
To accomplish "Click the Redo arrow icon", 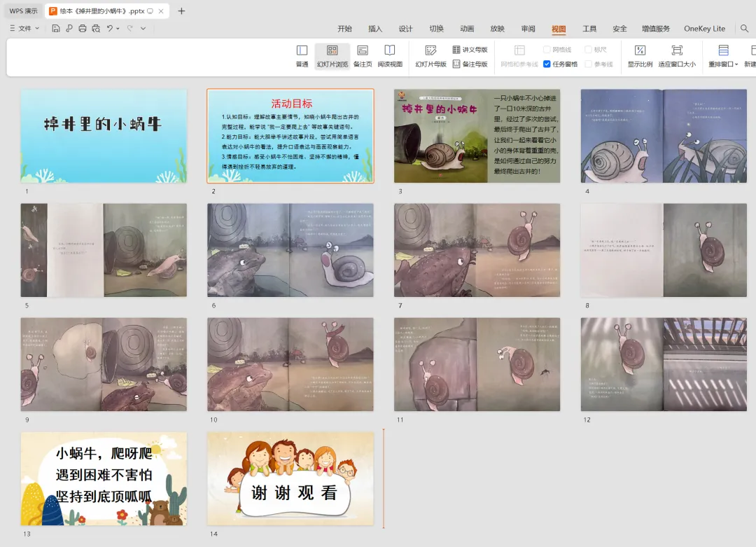I will (129, 29).
